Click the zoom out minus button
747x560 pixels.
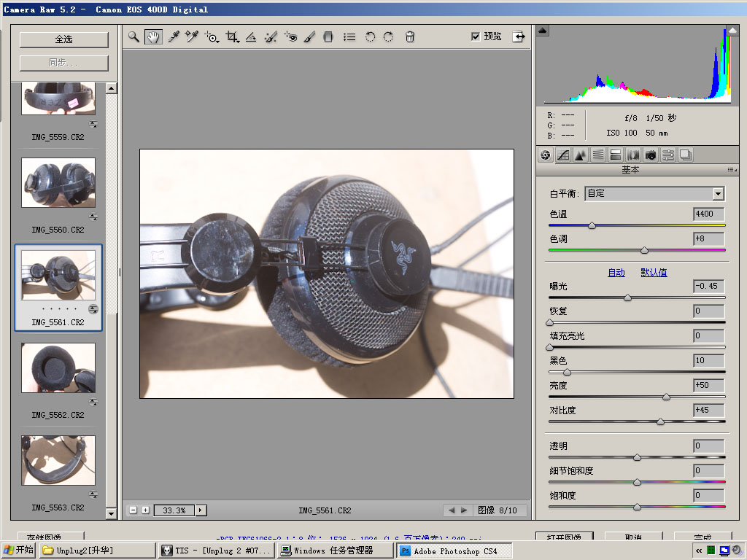(x=133, y=510)
